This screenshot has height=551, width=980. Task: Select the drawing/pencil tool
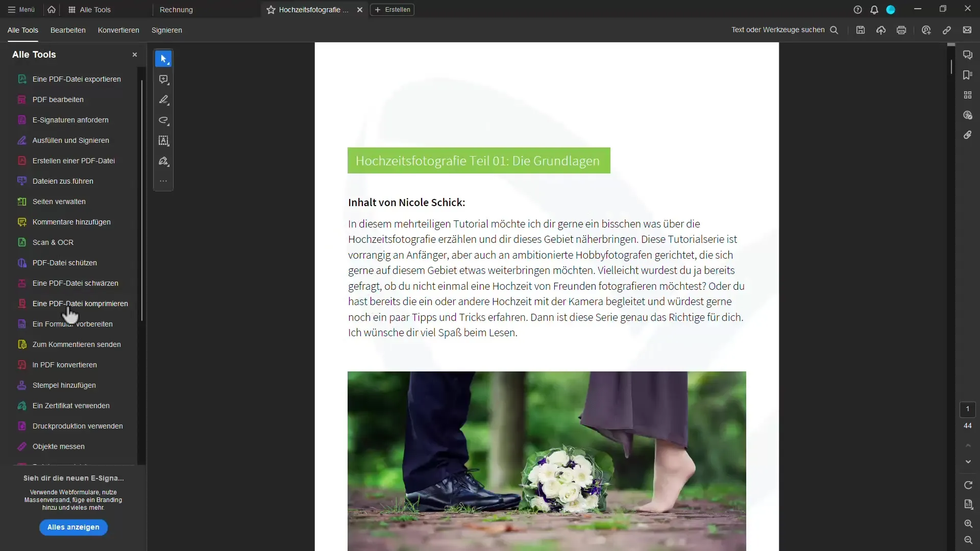tap(164, 100)
